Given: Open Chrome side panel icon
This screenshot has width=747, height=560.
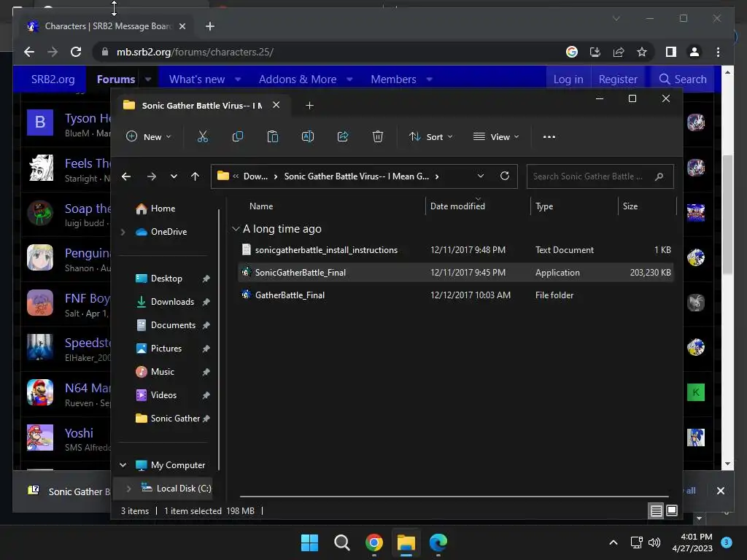Looking at the screenshot, I should tap(671, 52).
